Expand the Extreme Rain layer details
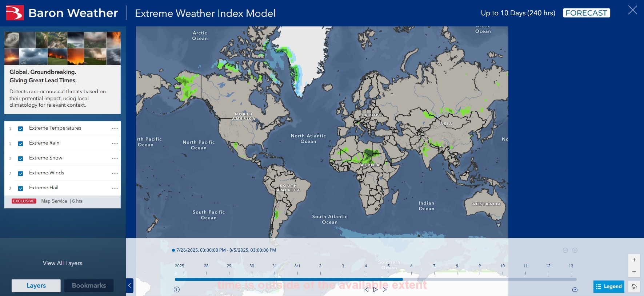This screenshot has width=644, height=296. pyautogui.click(x=10, y=143)
